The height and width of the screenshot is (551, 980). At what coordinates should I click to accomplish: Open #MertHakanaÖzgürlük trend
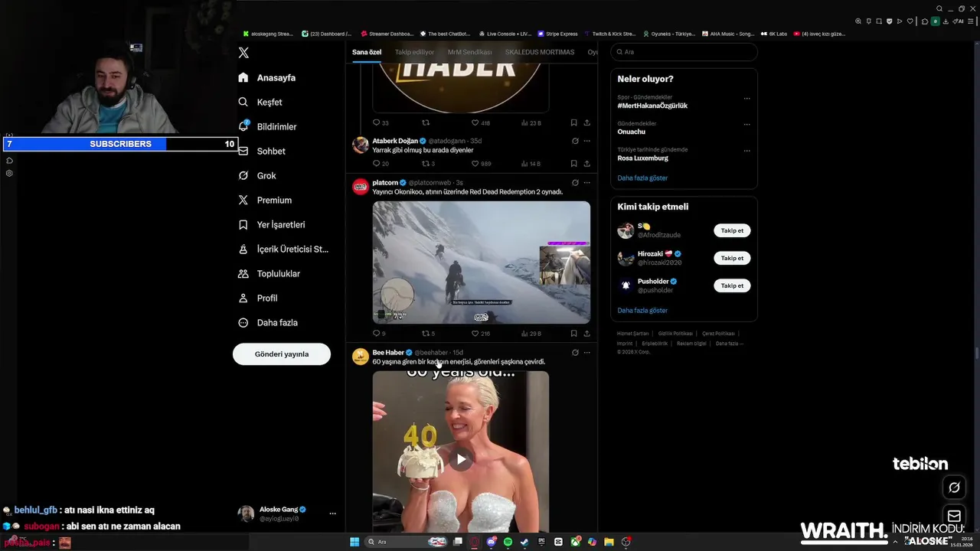point(652,106)
